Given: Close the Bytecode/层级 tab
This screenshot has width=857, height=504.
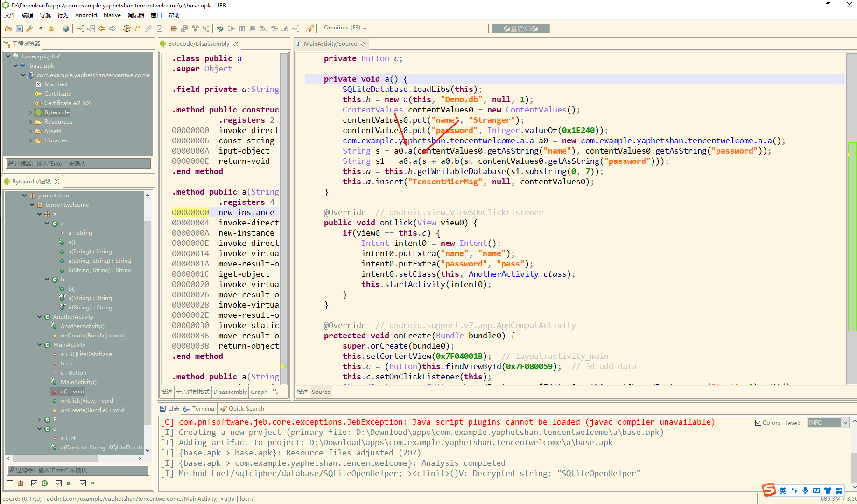Looking at the screenshot, I should coord(57,182).
